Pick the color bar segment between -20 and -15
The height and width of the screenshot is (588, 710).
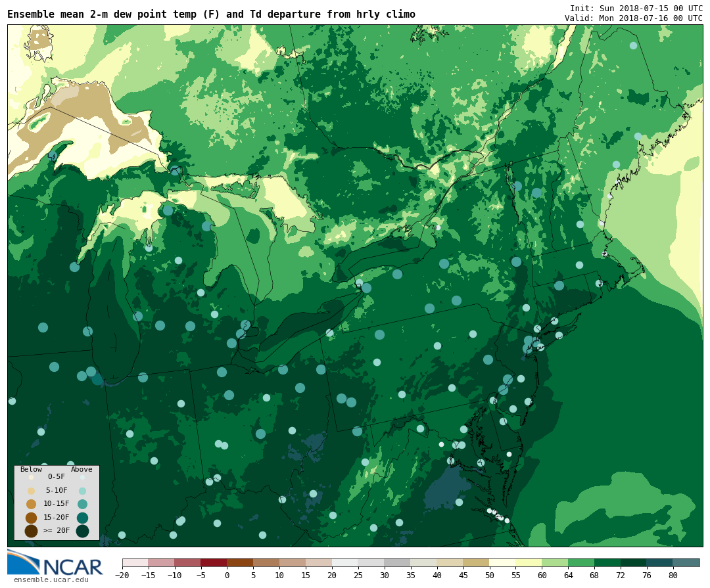click(135, 562)
